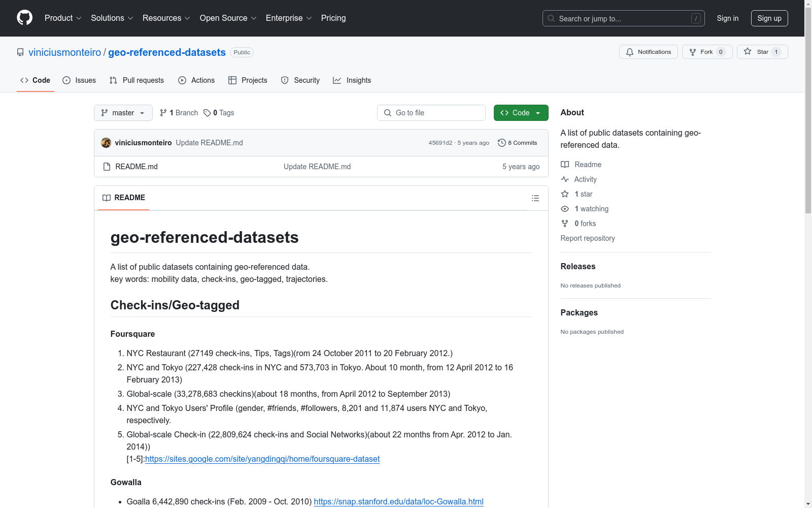Open Update README.md commit message in file row
Viewport: 812px width, 508px height.
(317, 167)
